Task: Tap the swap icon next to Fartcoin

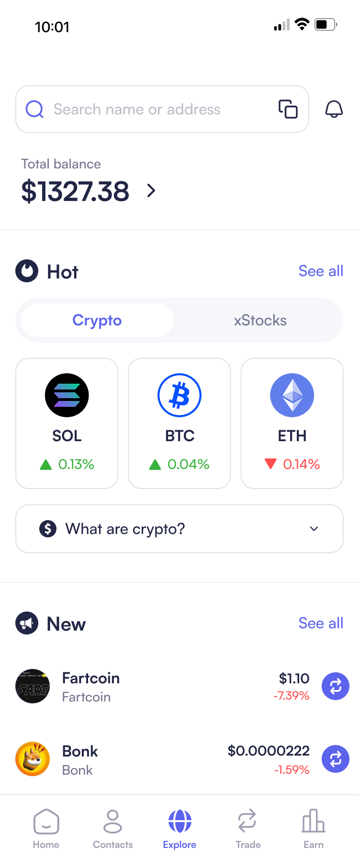Action: coord(336,686)
